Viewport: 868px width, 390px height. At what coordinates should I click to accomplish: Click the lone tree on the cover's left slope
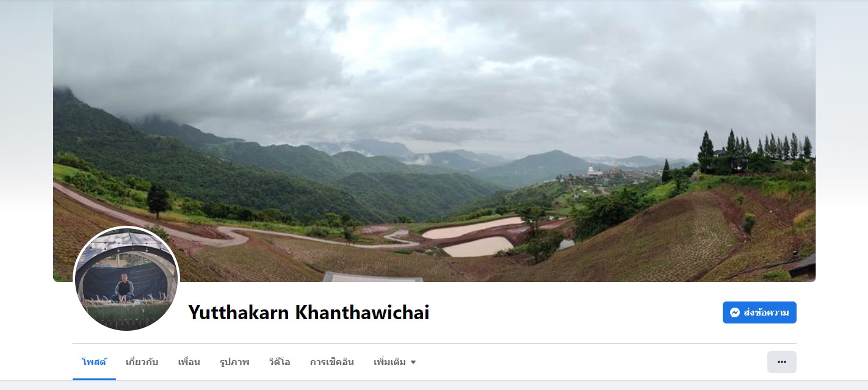158,200
